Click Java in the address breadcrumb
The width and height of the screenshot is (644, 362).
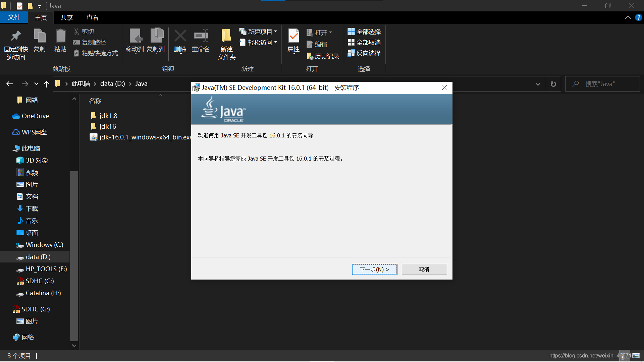[142, 84]
